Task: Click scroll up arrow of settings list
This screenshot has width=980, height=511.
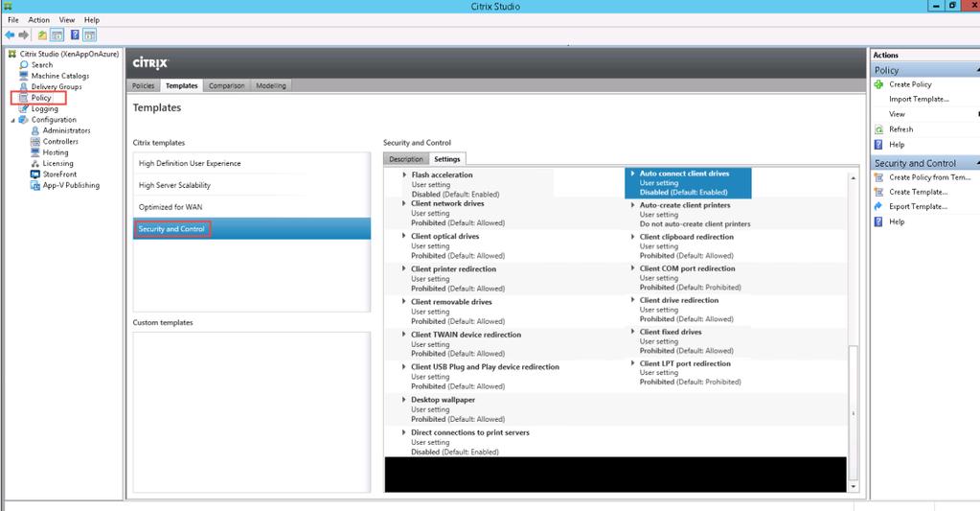Action: click(854, 178)
